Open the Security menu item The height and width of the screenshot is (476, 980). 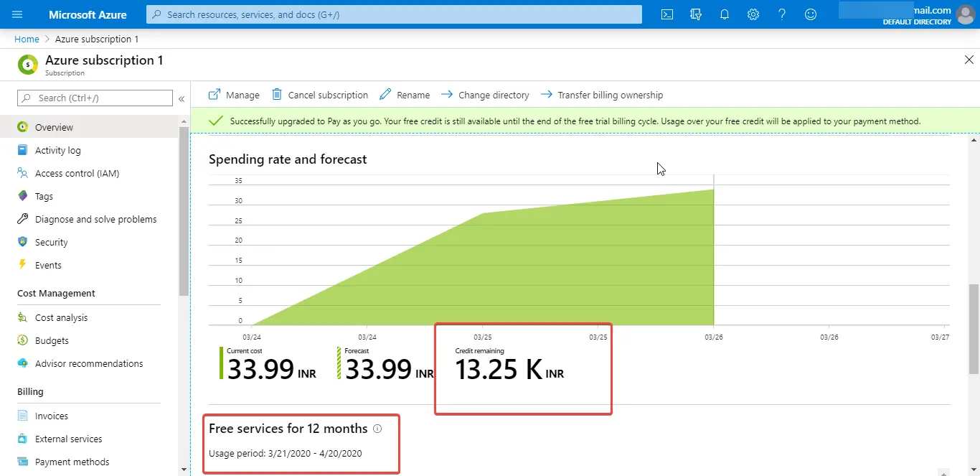tap(89, 242)
